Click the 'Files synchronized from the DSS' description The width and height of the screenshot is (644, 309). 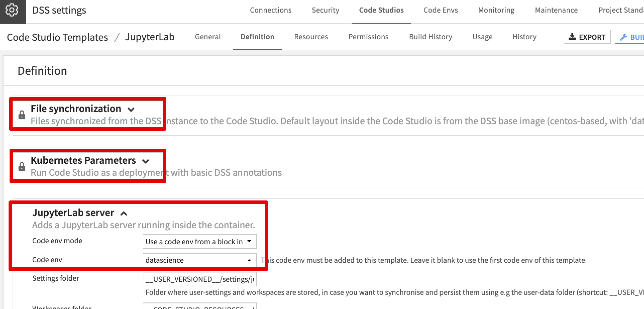(337, 121)
